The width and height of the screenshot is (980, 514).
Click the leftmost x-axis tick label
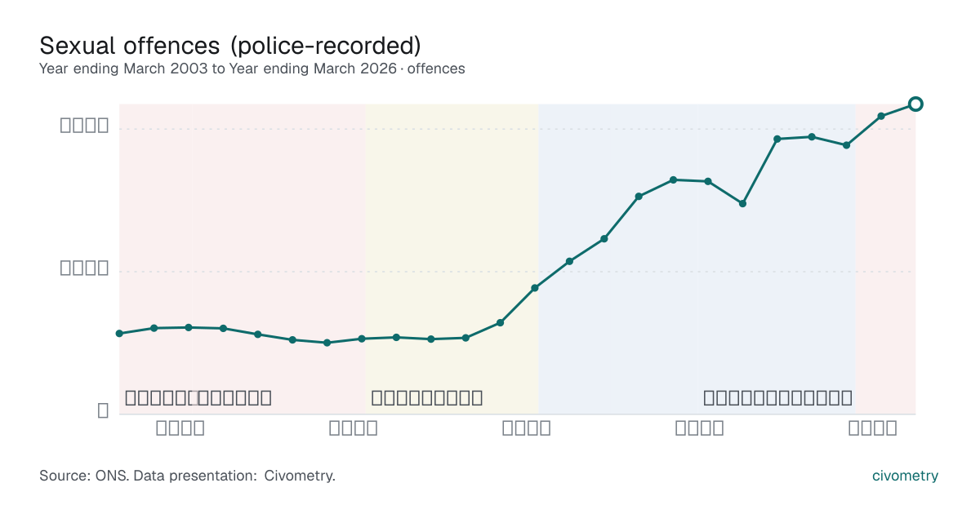click(180, 428)
